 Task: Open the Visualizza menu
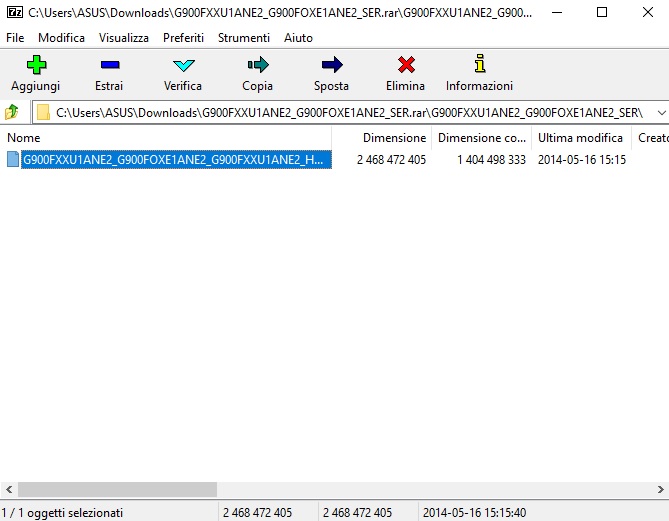[124, 38]
